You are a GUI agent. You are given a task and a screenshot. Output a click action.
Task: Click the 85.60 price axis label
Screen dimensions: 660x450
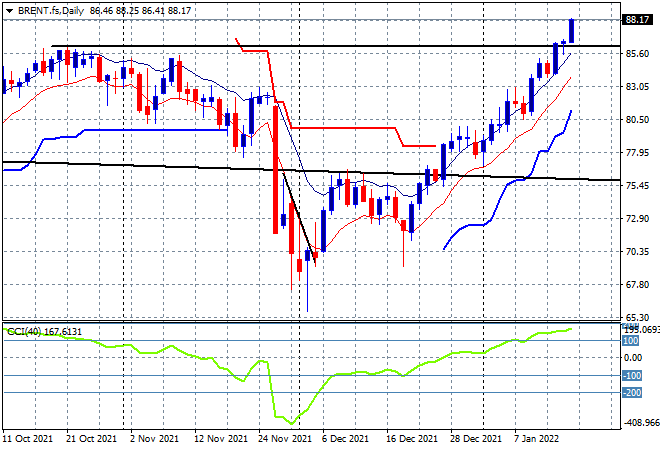637,53
